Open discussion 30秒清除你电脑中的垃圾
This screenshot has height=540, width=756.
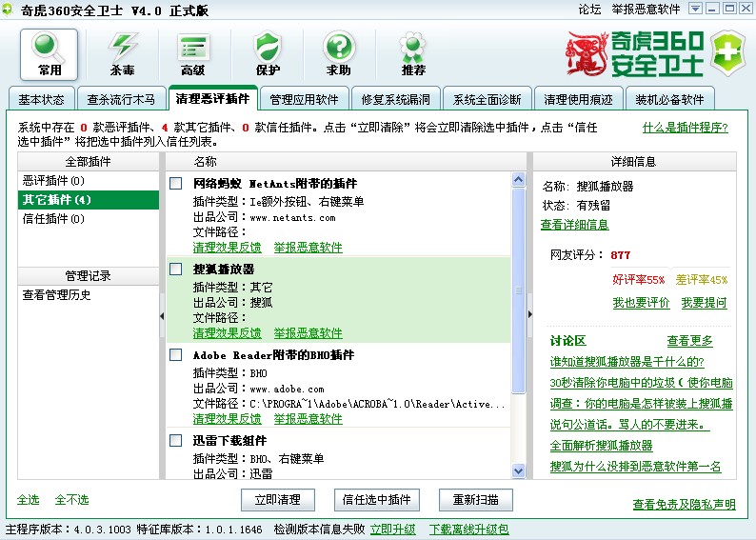click(x=641, y=383)
